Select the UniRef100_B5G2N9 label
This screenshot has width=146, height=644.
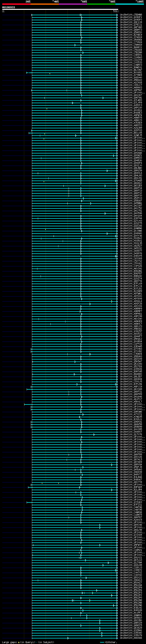[131, 600]
